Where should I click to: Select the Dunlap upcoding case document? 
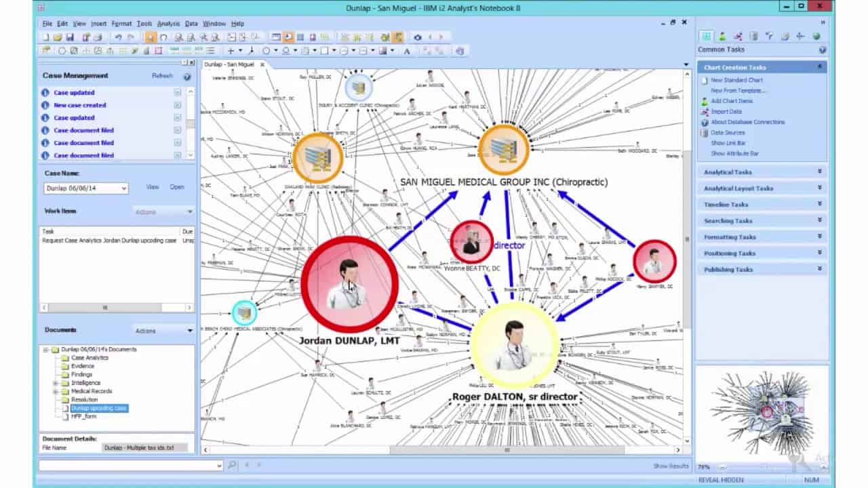99,408
